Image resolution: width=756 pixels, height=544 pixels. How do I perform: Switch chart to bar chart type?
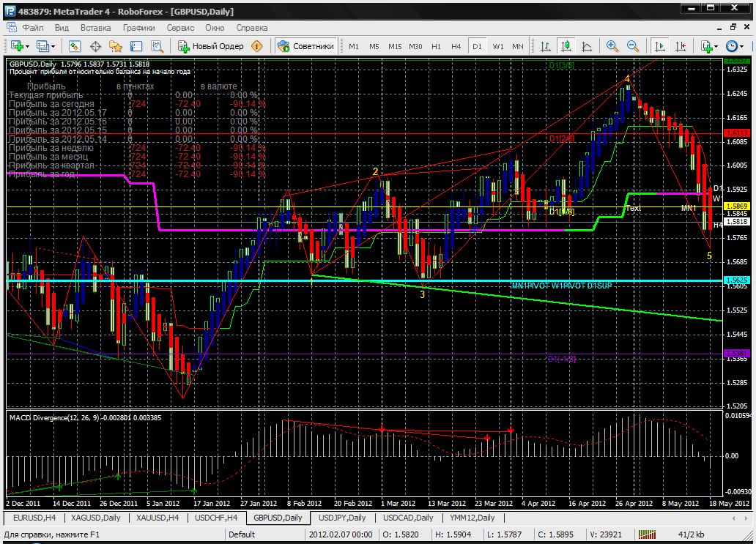[545, 46]
